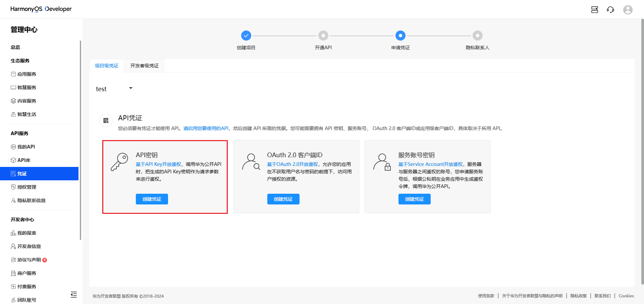
Task: Open 我的报表 under 开发者中心
Action: tap(27, 233)
